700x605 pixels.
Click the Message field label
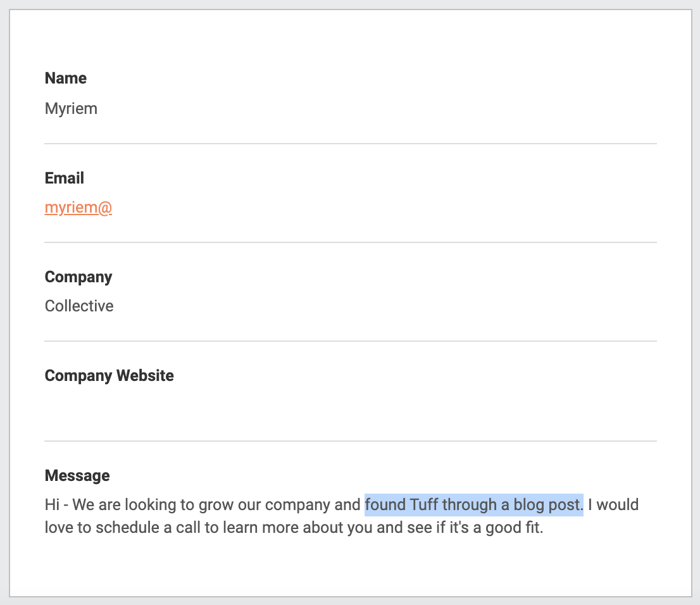77,476
